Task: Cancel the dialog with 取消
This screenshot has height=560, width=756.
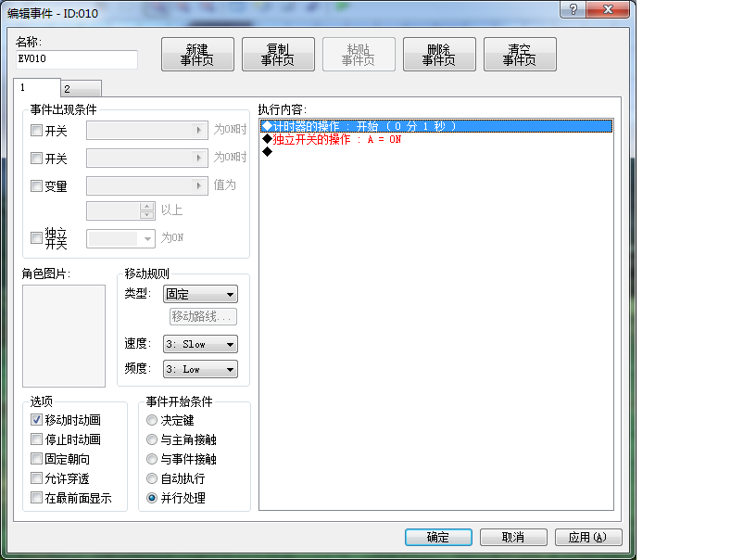Action: click(x=513, y=537)
